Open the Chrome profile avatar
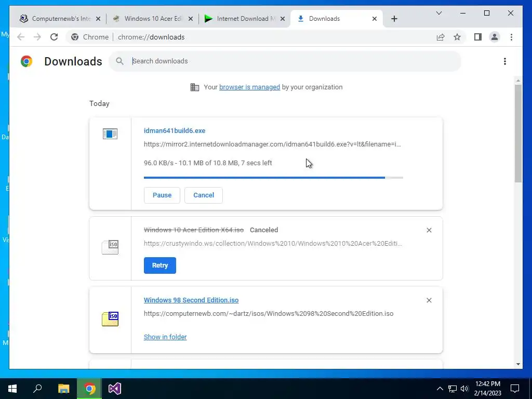This screenshot has width=532, height=399. point(495,37)
